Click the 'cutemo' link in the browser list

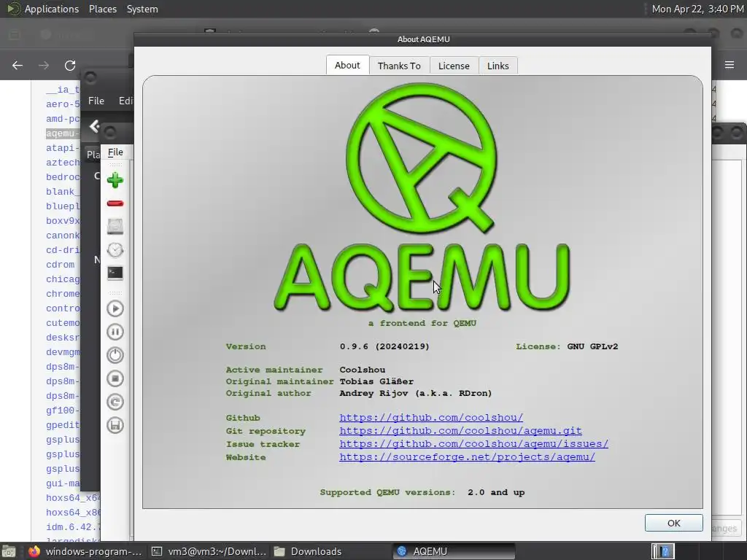tap(63, 323)
